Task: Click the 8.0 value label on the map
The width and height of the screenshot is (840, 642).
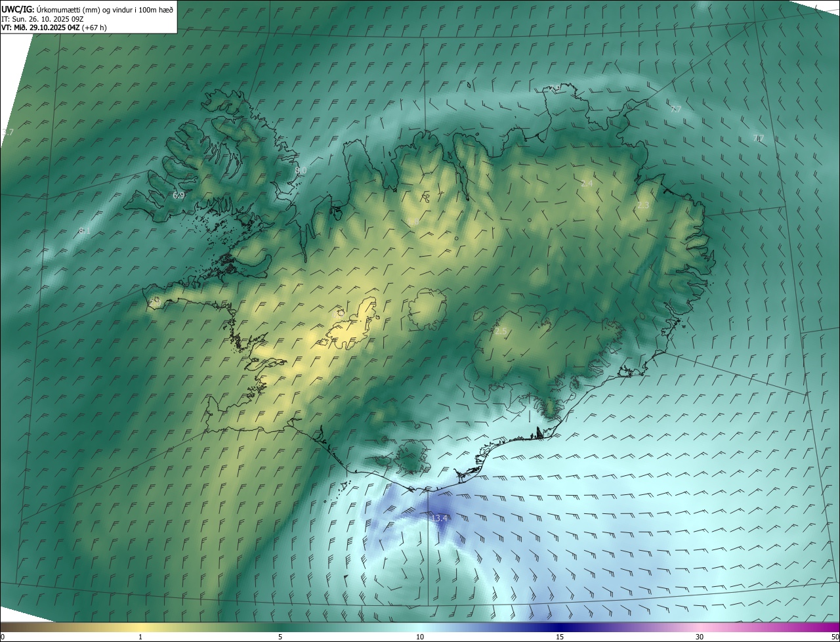Action: (301, 171)
